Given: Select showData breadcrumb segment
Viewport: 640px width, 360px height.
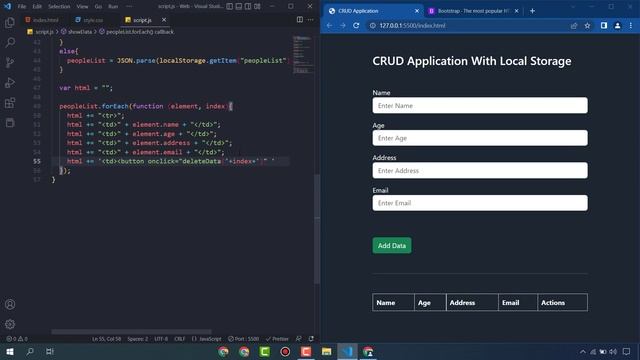Looking at the screenshot, I should click(x=76, y=32).
